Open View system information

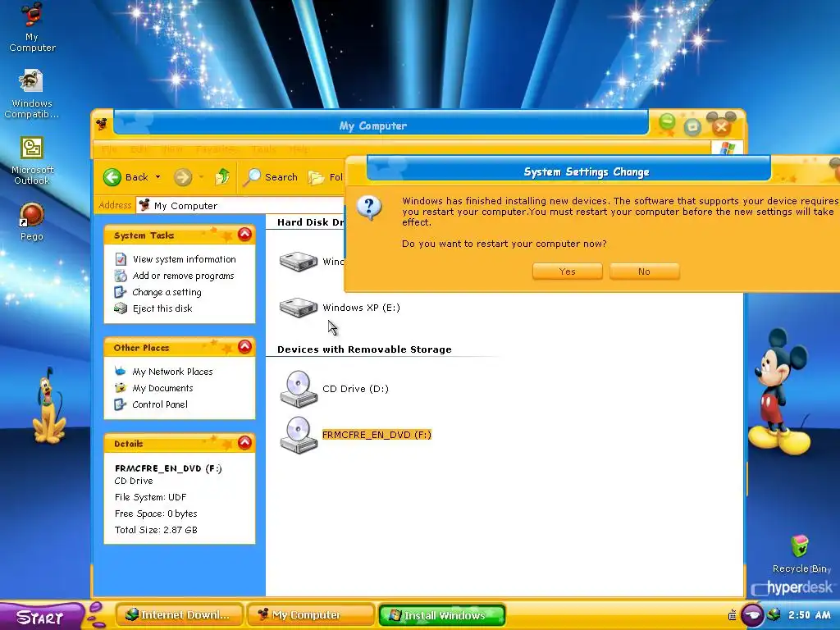click(x=185, y=259)
